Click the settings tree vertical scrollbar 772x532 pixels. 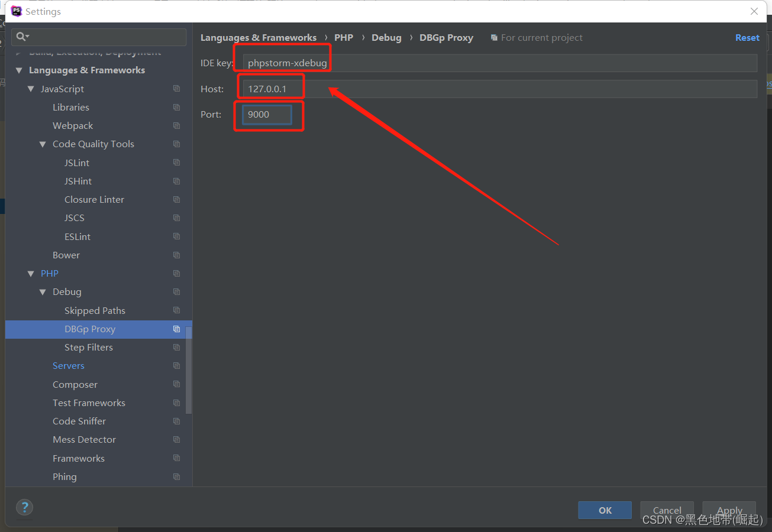189,369
